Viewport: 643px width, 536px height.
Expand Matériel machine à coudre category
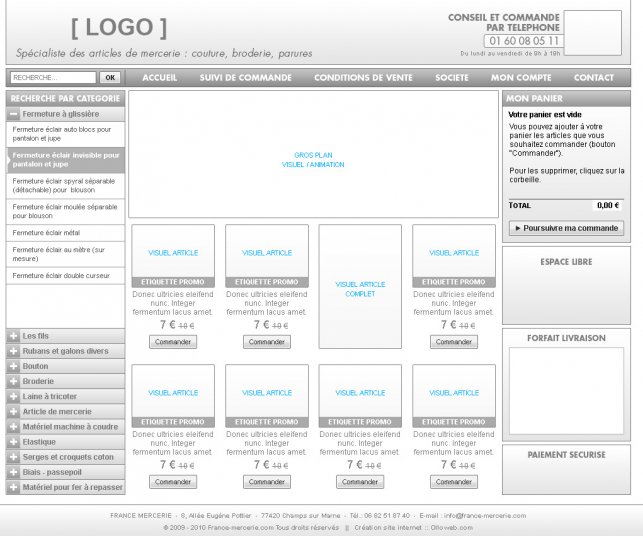point(69,427)
